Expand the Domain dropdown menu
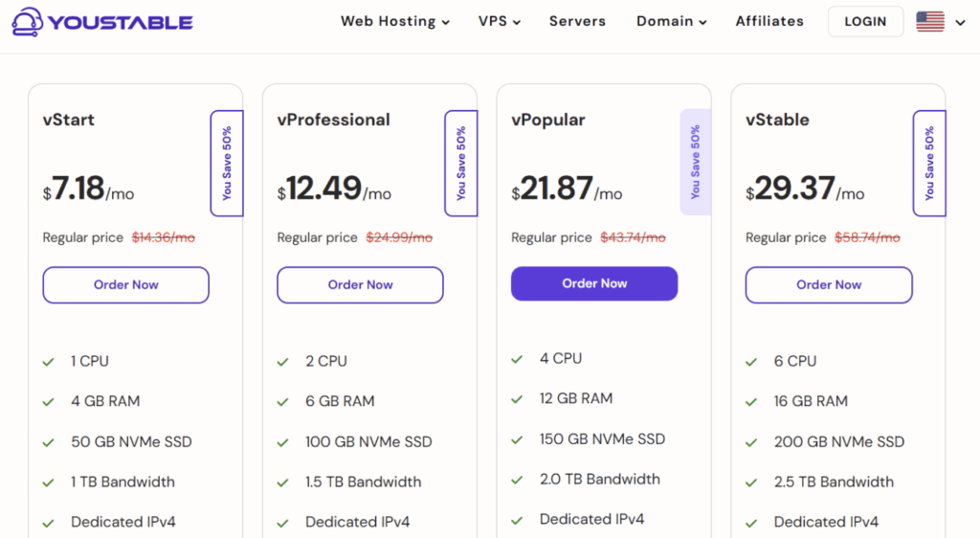 point(671,21)
